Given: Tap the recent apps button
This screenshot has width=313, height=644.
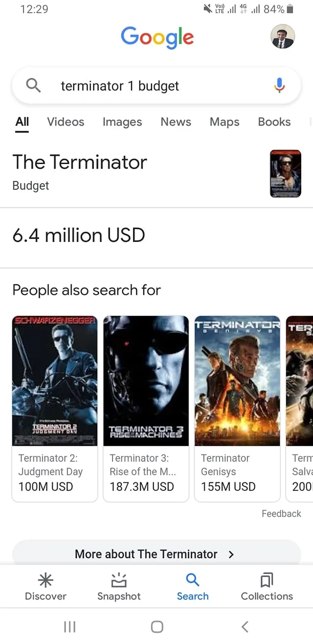Looking at the screenshot, I should pos(70,626).
